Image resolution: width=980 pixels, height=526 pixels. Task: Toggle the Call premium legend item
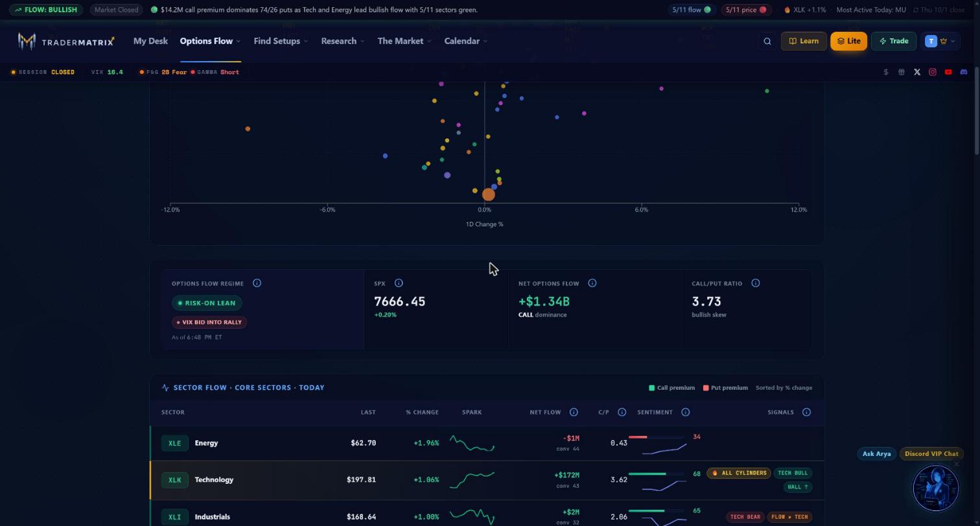click(x=671, y=388)
